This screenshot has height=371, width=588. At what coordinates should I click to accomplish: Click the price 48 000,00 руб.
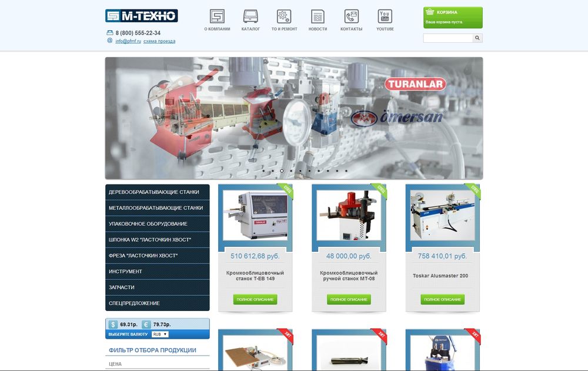coord(349,256)
